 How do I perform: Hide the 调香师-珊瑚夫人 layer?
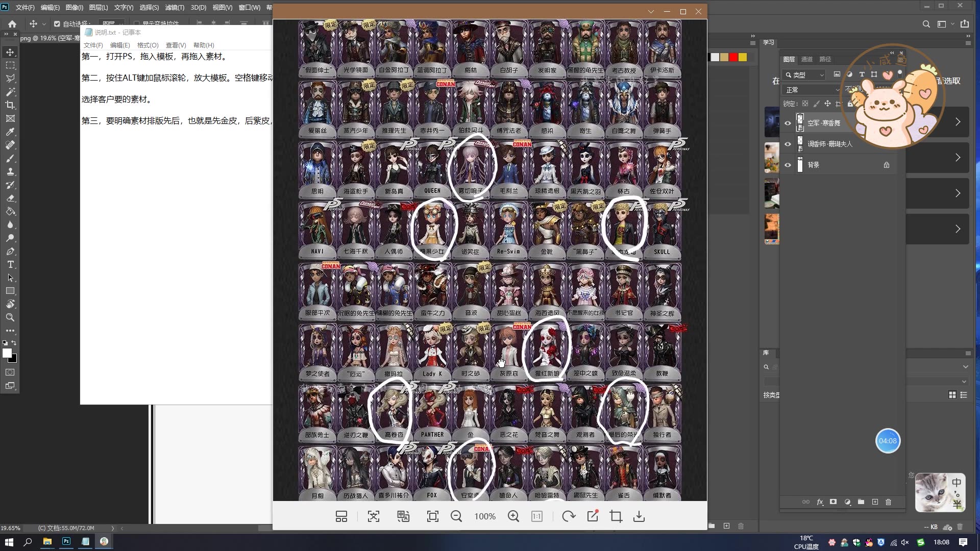click(x=788, y=144)
